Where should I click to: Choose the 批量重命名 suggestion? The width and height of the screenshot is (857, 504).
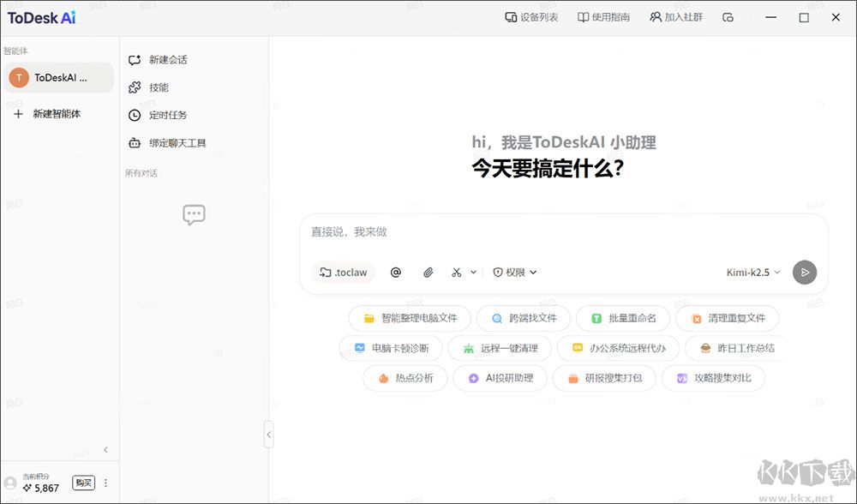point(623,318)
